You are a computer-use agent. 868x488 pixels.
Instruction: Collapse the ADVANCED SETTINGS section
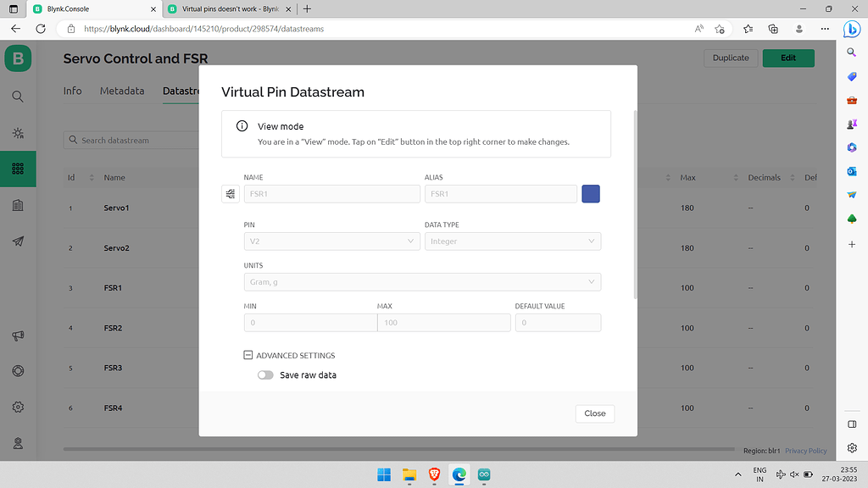click(x=248, y=354)
